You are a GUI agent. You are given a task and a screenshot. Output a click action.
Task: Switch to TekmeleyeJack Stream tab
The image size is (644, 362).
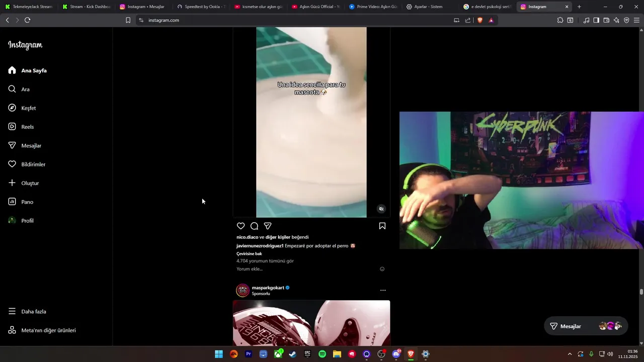[29, 7]
